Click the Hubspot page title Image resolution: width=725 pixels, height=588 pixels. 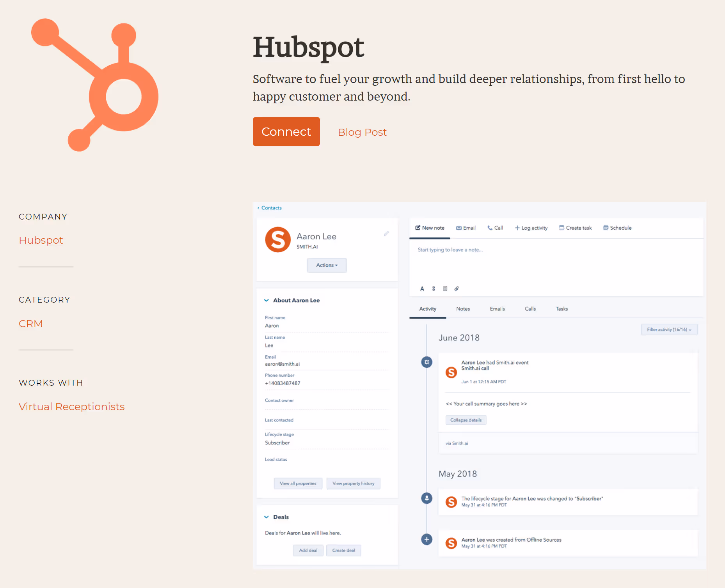[x=308, y=48]
